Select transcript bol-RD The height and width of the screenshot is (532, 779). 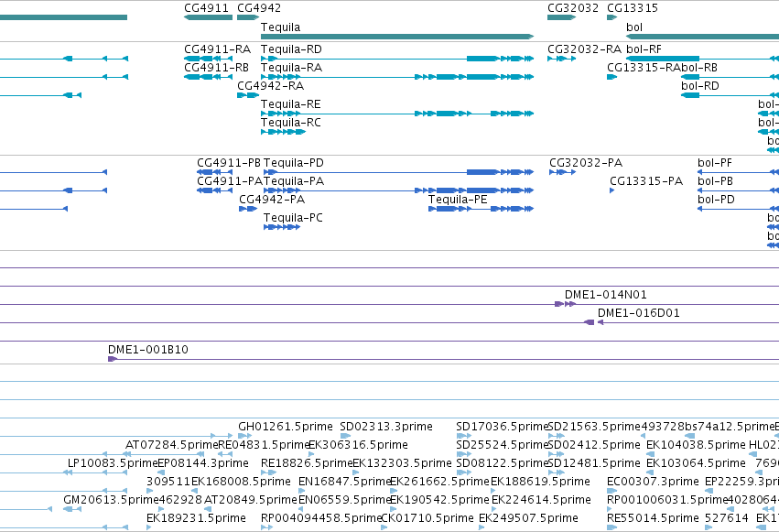(x=730, y=95)
